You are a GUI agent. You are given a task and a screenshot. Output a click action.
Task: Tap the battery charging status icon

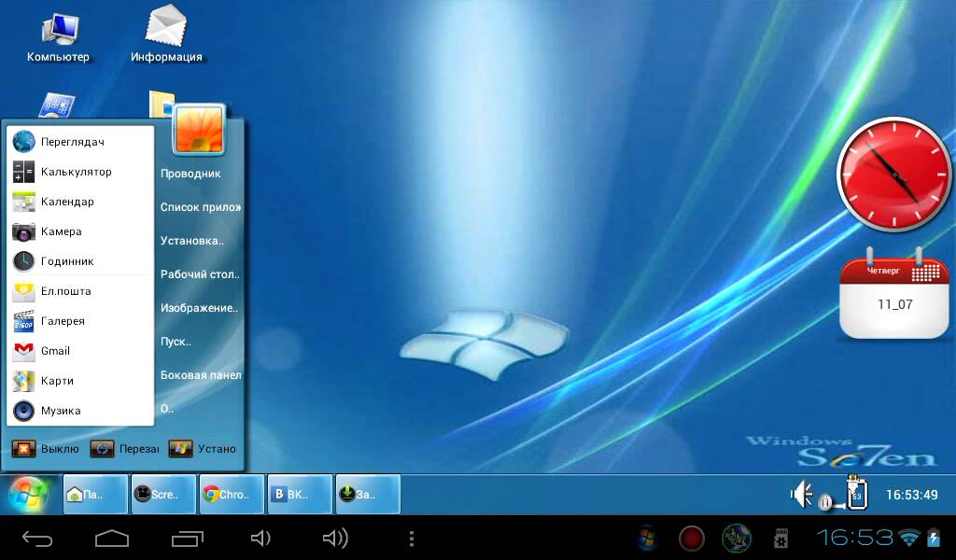(934, 538)
